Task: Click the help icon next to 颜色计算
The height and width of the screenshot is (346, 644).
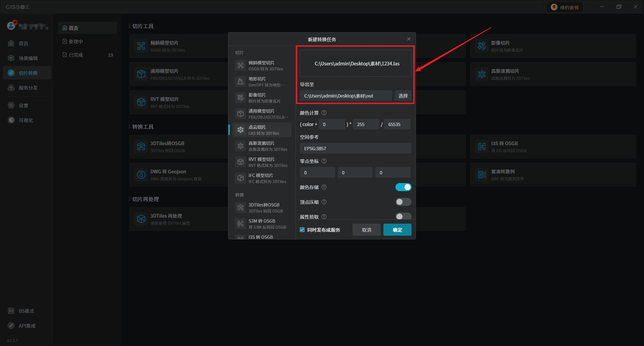Action: 324,113
